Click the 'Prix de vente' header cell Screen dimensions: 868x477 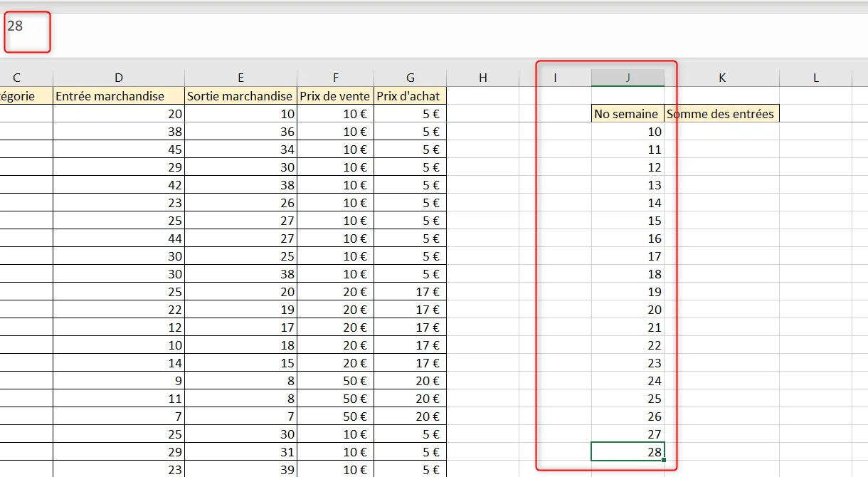(x=335, y=96)
